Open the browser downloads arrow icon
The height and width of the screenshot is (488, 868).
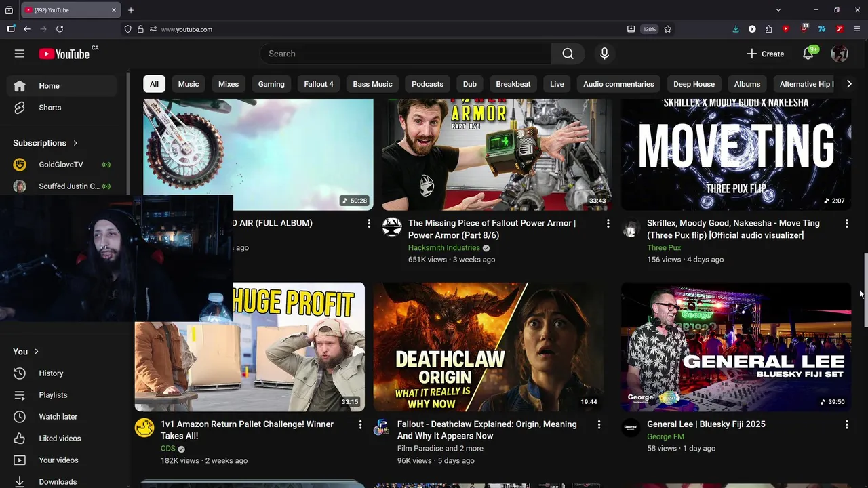click(x=736, y=29)
